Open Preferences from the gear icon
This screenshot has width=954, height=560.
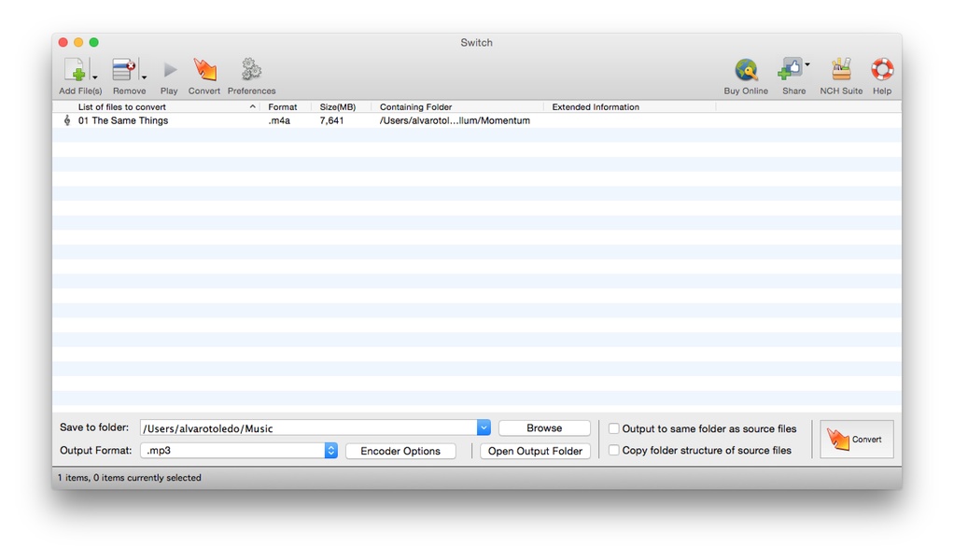251,70
